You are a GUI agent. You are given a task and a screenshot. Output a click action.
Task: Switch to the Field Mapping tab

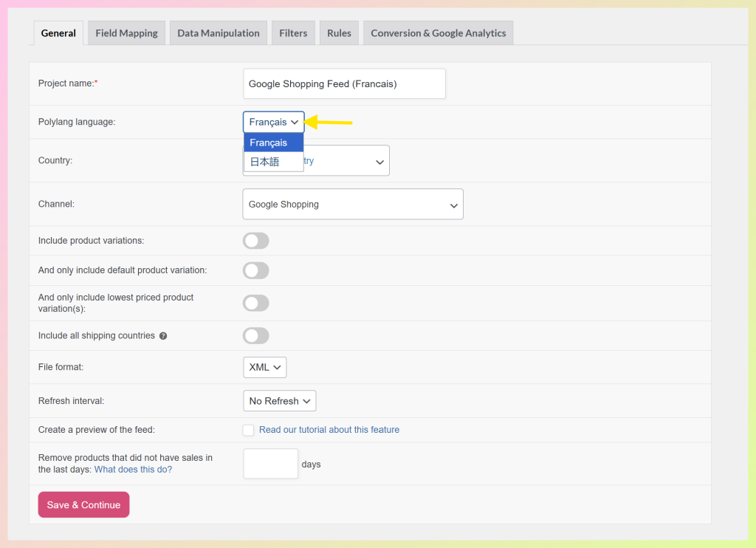click(126, 33)
